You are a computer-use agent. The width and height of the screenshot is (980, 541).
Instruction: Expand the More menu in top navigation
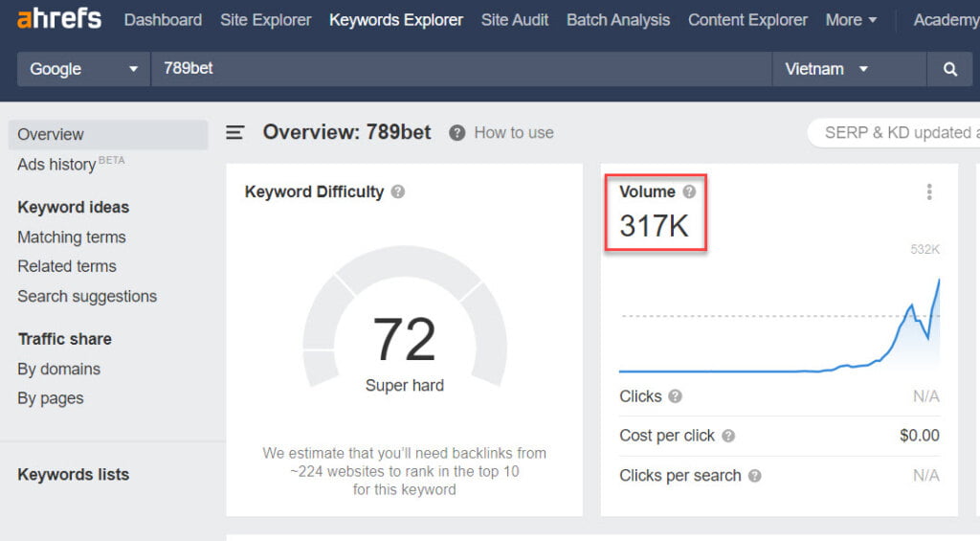(x=851, y=19)
